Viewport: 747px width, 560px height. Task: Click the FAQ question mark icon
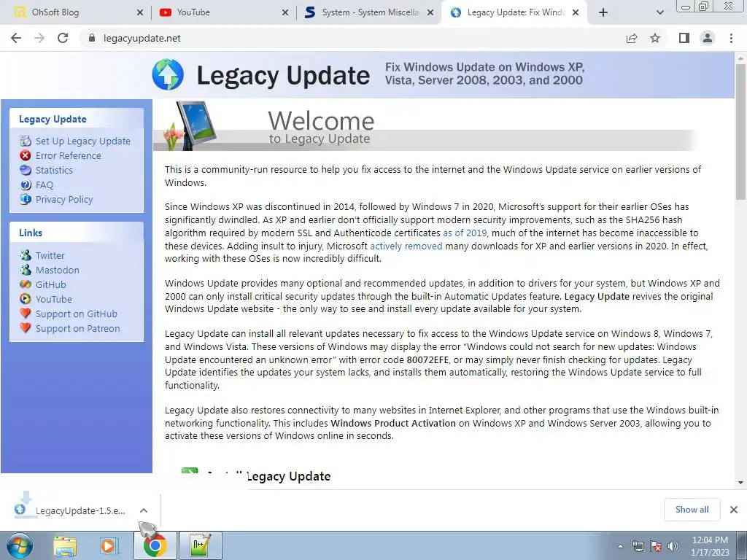(26, 184)
